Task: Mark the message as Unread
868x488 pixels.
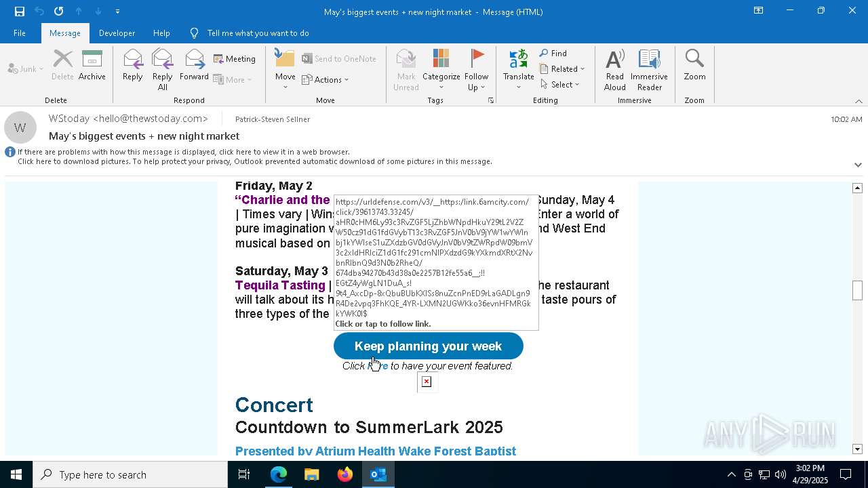Action: (406, 70)
